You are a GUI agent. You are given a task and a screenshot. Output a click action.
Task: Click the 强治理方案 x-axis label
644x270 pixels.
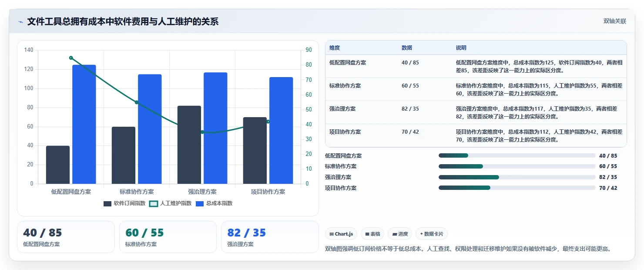(202, 192)
